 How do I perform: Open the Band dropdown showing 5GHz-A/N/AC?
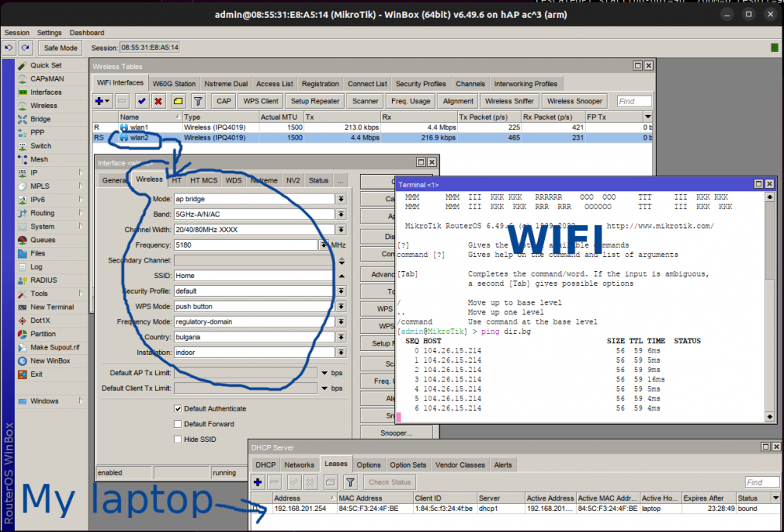(341, 214)
